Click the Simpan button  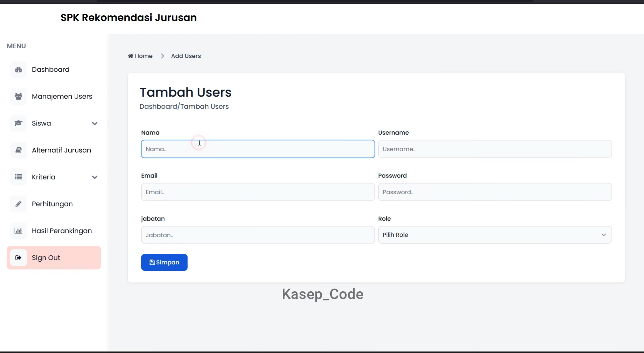point(164,262)
